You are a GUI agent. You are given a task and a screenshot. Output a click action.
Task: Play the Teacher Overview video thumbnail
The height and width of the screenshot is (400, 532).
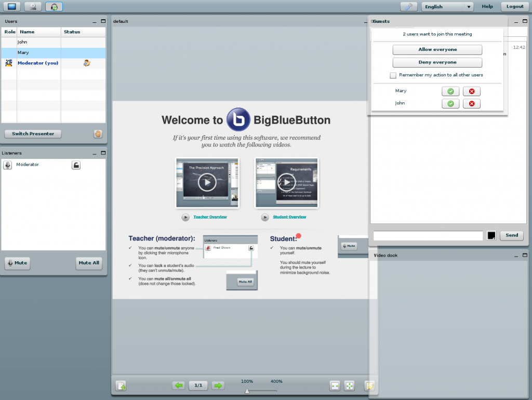click(207, 182)
